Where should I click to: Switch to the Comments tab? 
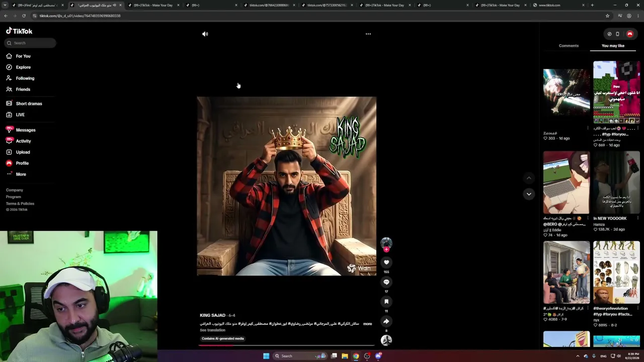pyautogui.click(x=569, y=46)
